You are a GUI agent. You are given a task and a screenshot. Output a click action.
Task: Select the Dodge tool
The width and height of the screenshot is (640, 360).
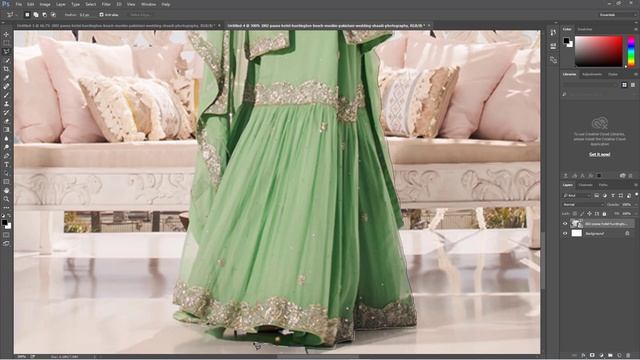pyautogui.click(x=6, y=147)
